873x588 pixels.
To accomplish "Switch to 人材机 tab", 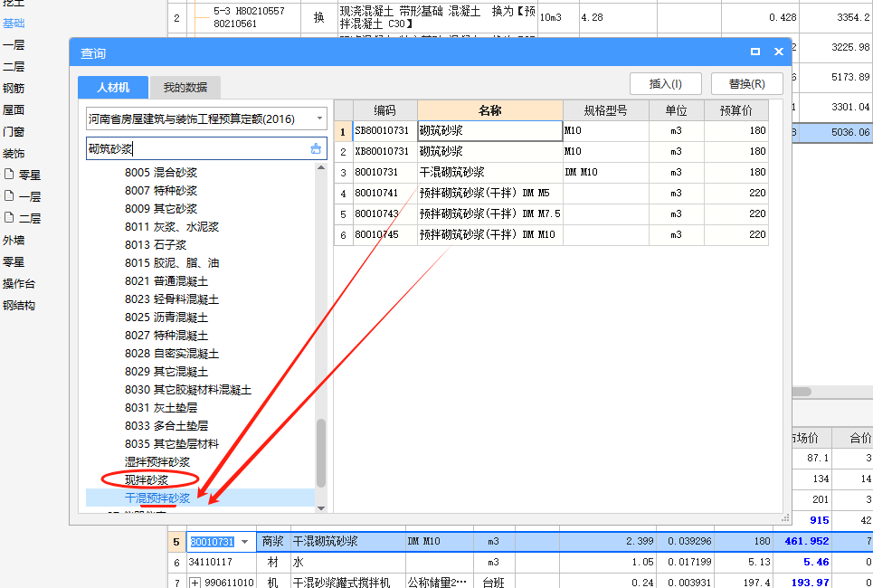I will click(113, 88).
